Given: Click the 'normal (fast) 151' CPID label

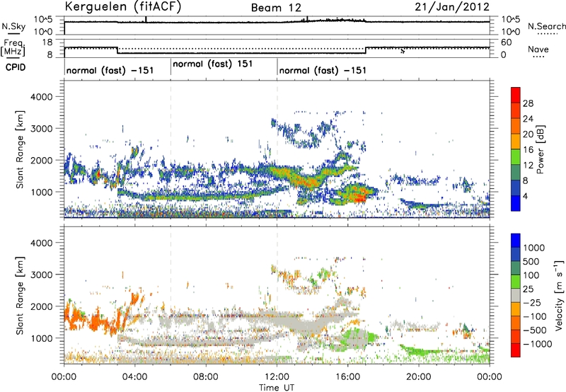Looking at the screenshot, I should 213,64.
